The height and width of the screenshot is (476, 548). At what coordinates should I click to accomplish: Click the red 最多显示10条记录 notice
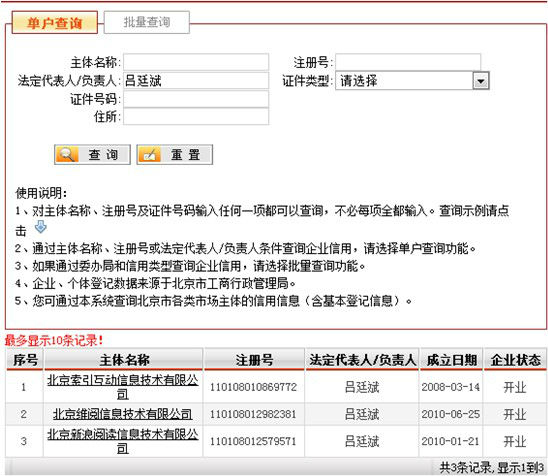[54, 340]
